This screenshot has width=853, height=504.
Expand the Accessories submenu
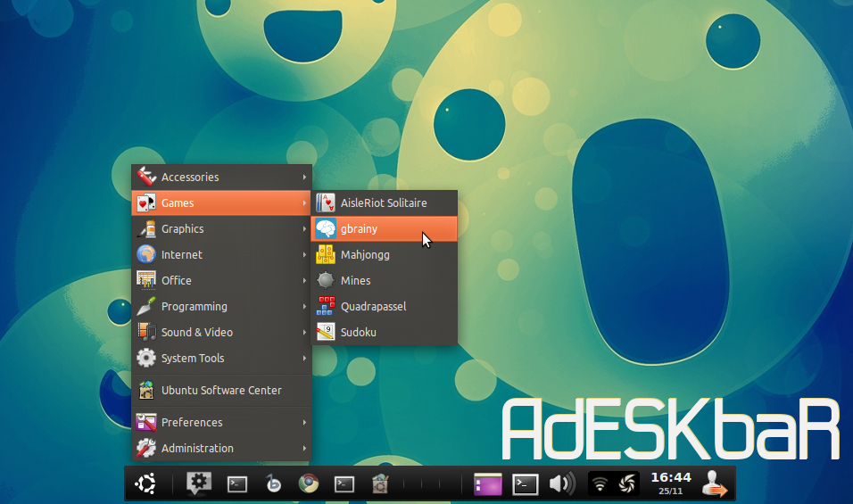pyautogui.click(x=221, y=177)
